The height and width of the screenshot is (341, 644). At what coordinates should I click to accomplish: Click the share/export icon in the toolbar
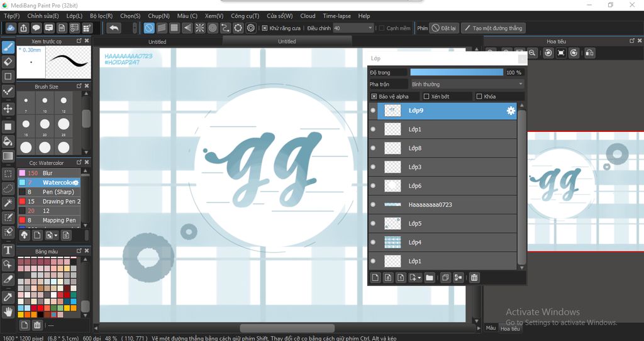23,28
